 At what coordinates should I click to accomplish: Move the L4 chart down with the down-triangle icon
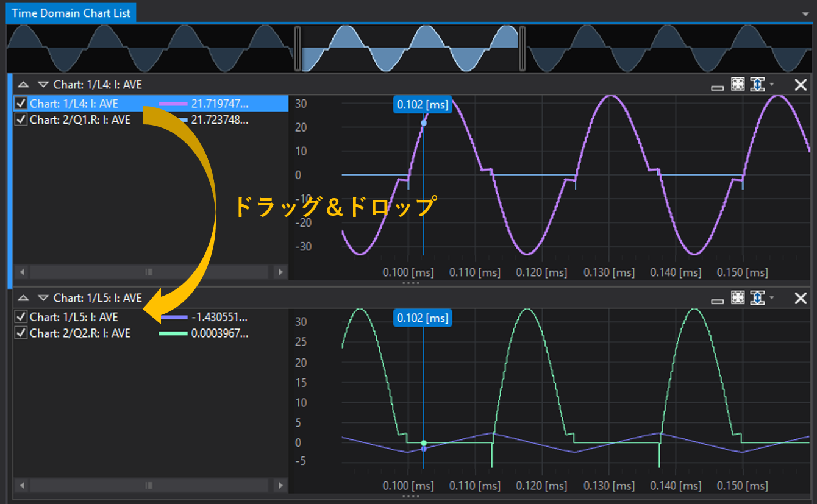coord(43,85)
